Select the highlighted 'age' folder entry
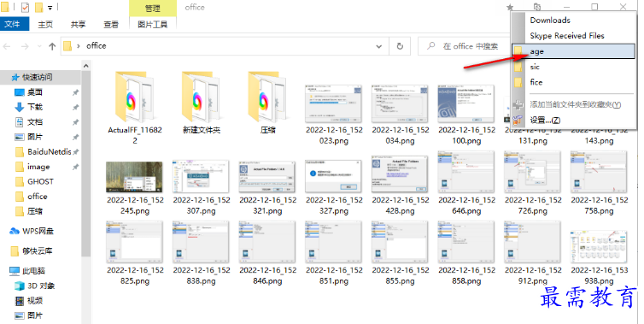Screen dimensions: 644x324 [573, 51]
